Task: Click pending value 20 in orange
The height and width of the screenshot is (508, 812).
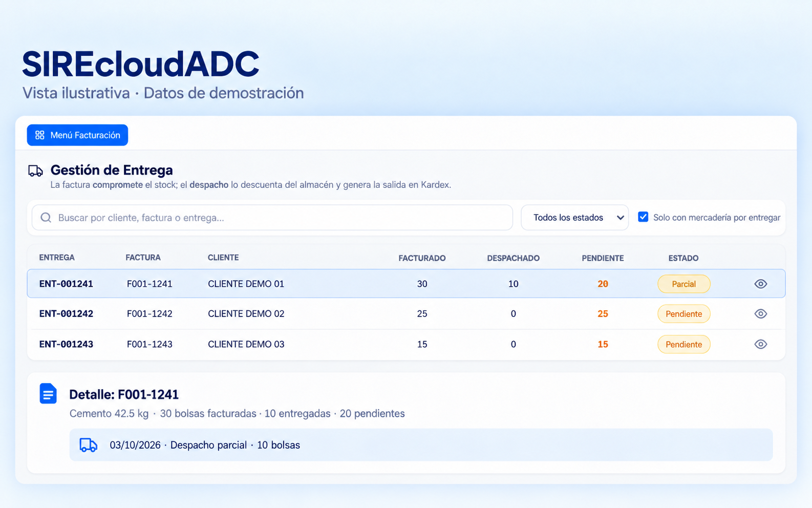Action: pyautogui.click(x=603, y=284)
